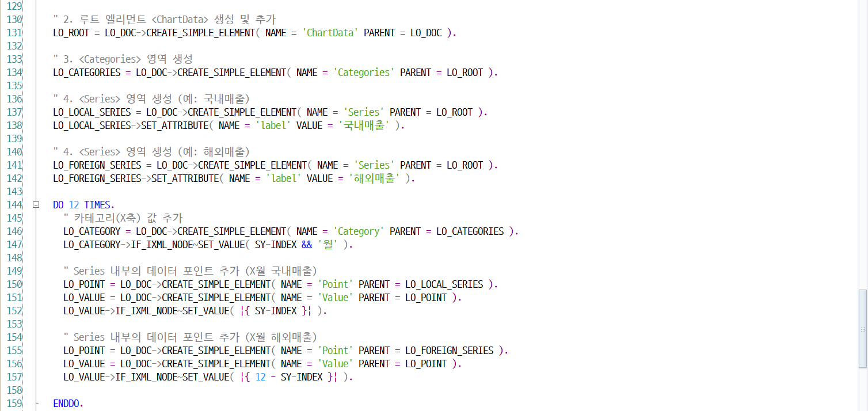Click LO_LOCAL_SERIES at start of line 137

pos(92,112)
